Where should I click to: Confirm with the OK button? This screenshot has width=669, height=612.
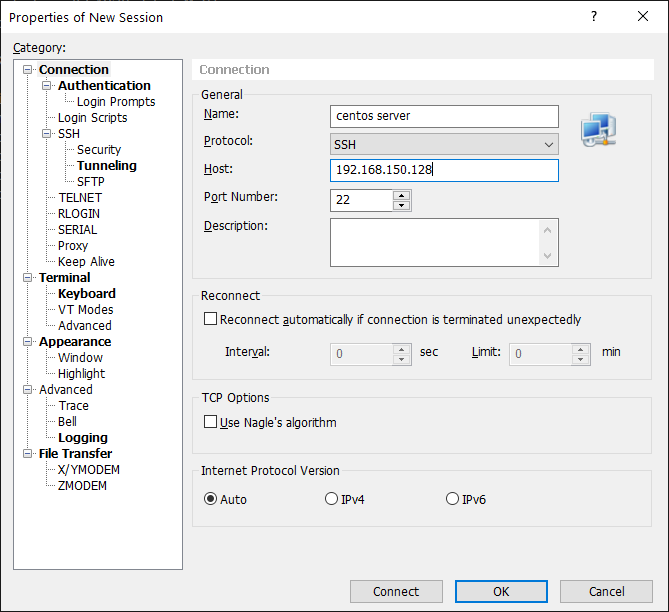pyautogui.click(x=501, y=592)
